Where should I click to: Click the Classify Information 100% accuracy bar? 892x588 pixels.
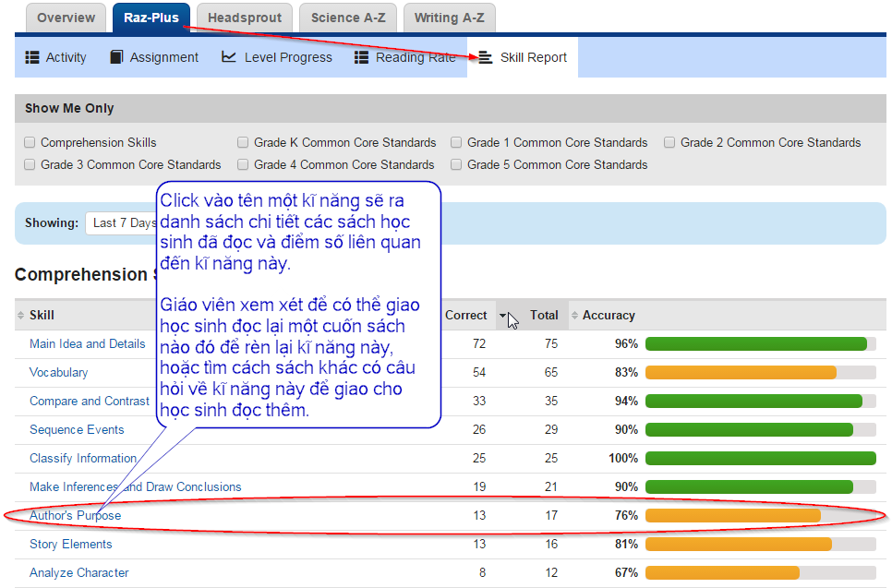coord(761,458)
